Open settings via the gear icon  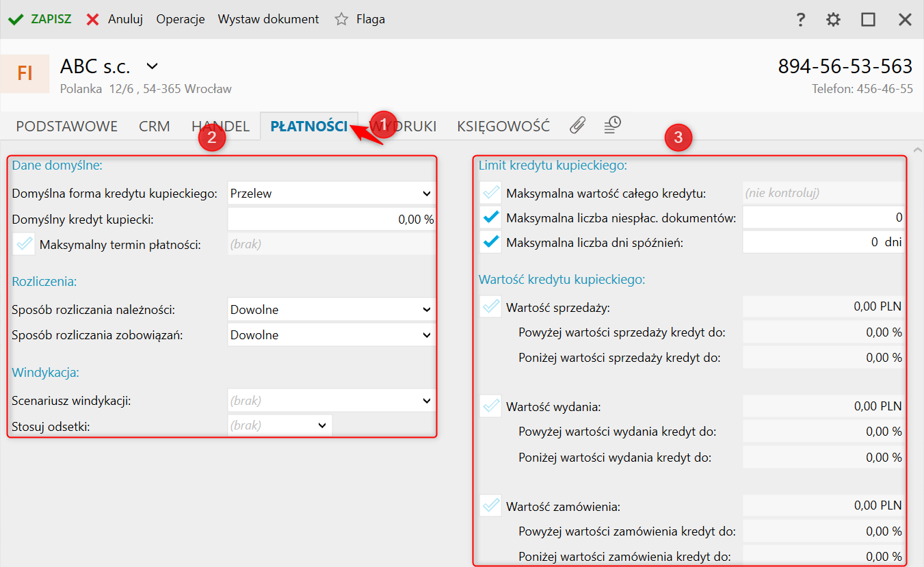833,20
